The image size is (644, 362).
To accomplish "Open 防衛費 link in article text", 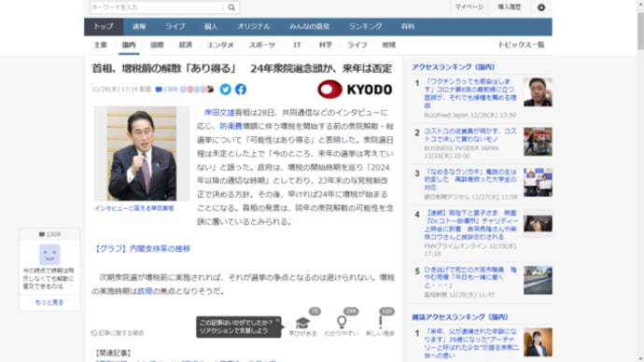I will (231, 126).
